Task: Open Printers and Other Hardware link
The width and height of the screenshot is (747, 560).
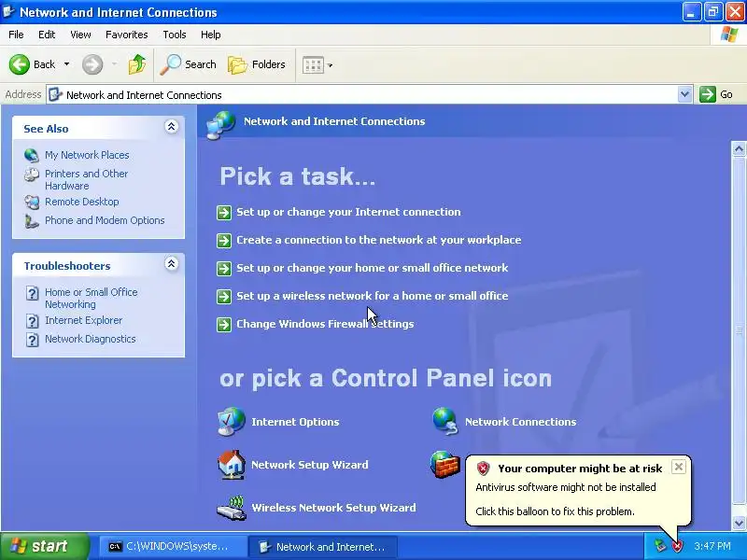Action: pos(86,179)
